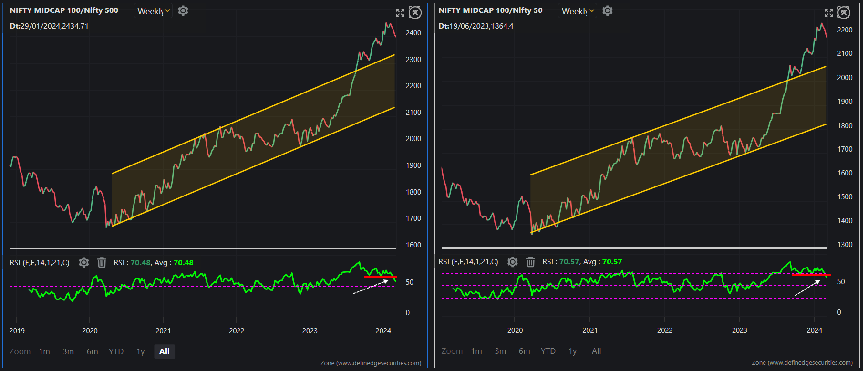The height and width of the screenshot is (371, 868).
Task: Select 6m zoom in left chart
Action: (x=92, y=351)
